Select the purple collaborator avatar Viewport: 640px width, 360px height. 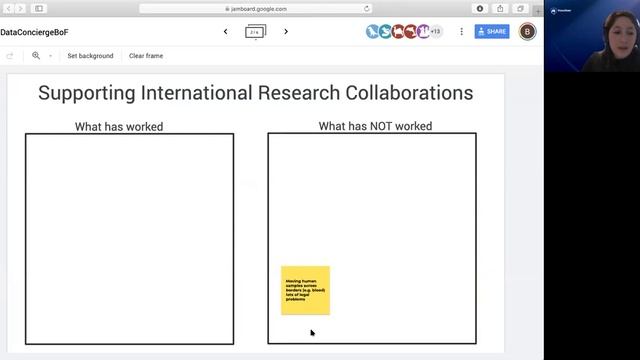(423, 31)
